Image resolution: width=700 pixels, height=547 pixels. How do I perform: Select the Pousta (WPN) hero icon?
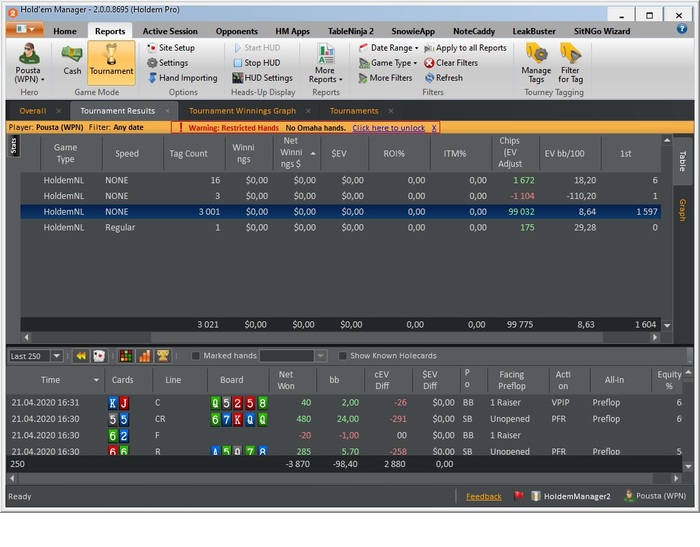coord(29,54)
